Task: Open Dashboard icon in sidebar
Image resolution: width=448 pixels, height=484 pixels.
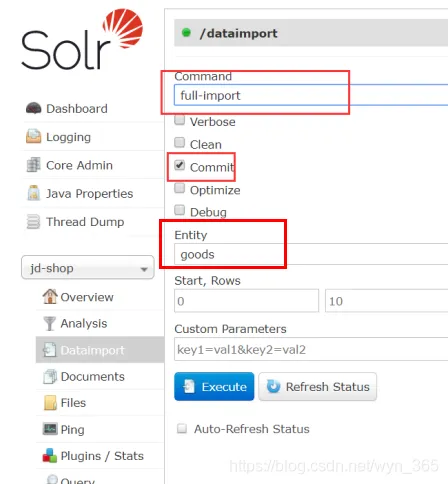Action: click(34, 109)
